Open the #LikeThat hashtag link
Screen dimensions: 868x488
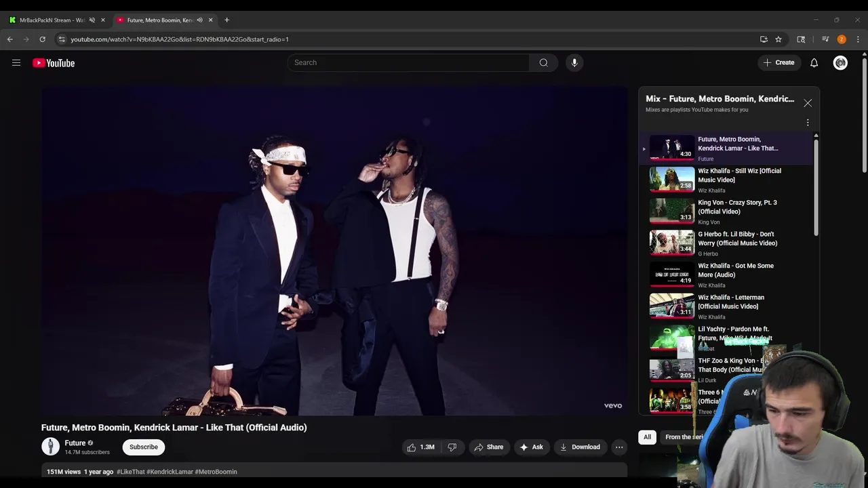(x=130, y=472)
